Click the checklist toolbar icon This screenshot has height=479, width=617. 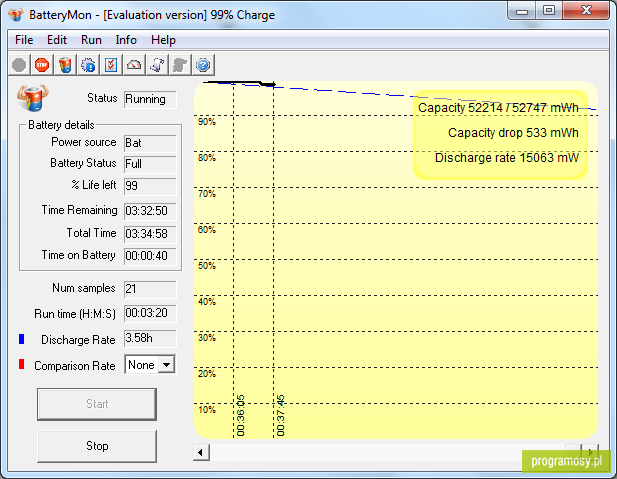click(x=111, y=65)
